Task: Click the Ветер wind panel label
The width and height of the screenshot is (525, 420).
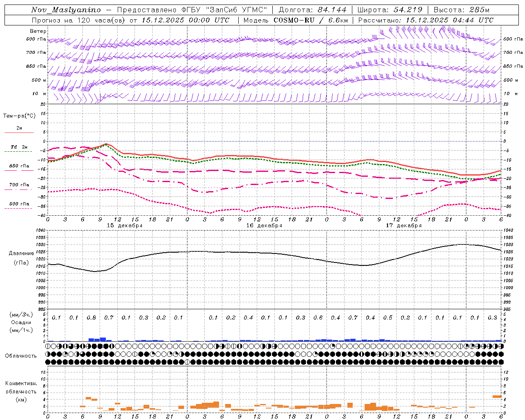Action: pyautogui.click(x=38, y=31)
